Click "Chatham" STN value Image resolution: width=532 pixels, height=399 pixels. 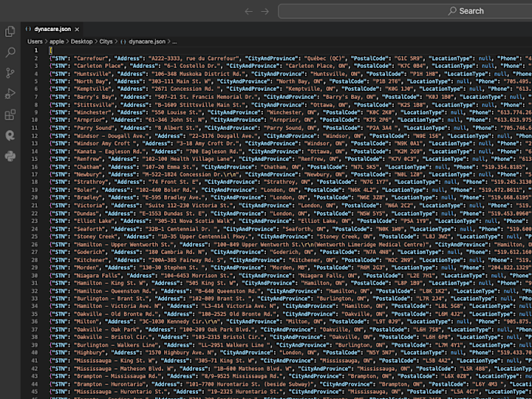[x=88, y=166]
